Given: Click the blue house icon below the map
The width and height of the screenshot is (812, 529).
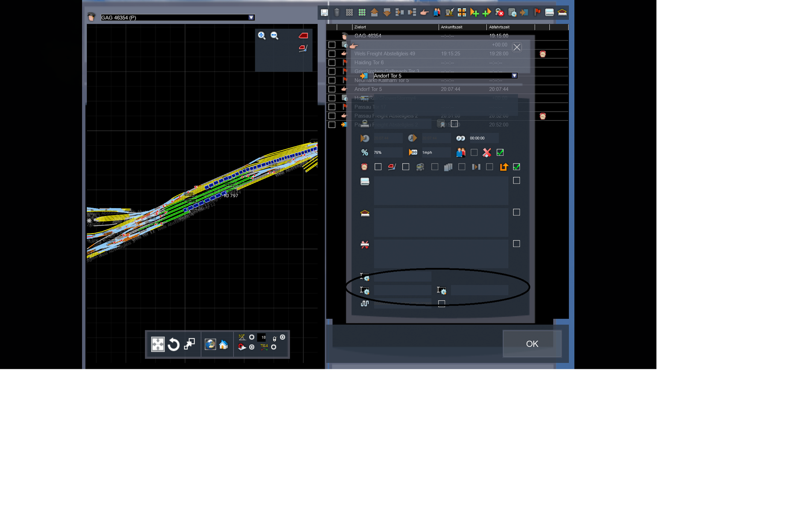Looking at the screenshot, I should [224, 345].
